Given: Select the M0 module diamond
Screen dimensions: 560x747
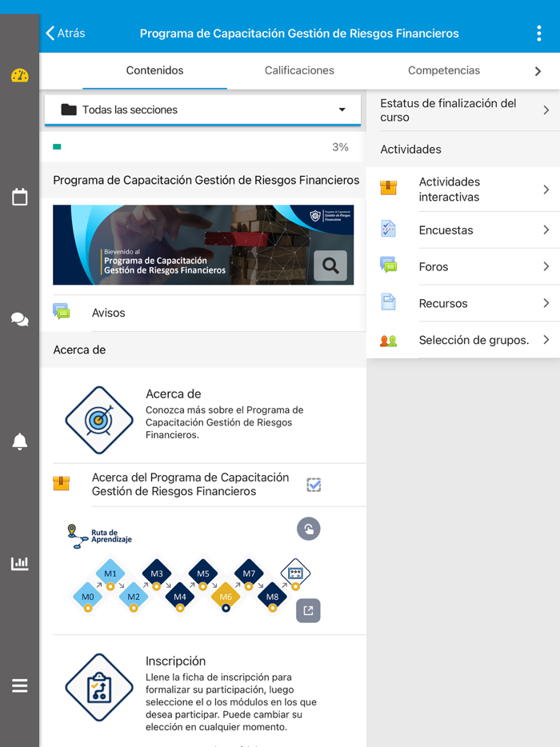Looking at the screenshot, I should [x=88, y=597].
